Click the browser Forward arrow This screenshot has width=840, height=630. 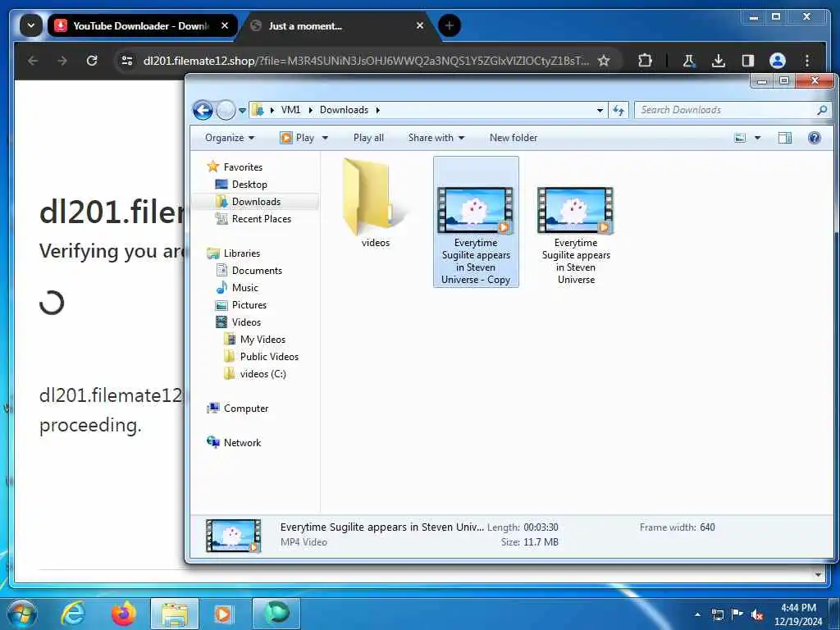(x=62, y=61)
